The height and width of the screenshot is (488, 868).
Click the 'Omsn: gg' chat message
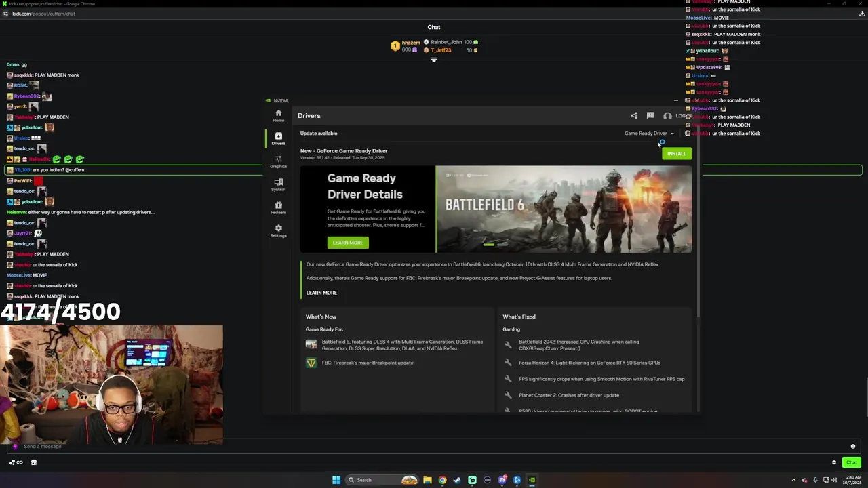[17, 64]
